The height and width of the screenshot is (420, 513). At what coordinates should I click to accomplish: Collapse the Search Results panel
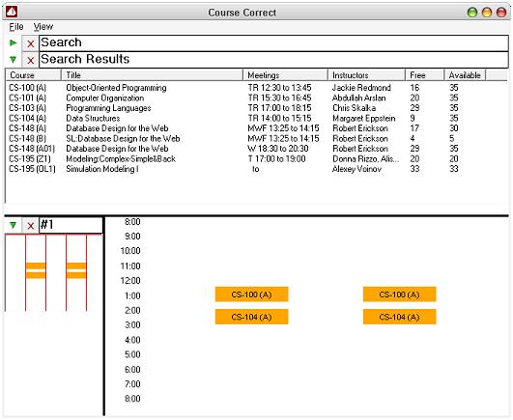(14, 60)
